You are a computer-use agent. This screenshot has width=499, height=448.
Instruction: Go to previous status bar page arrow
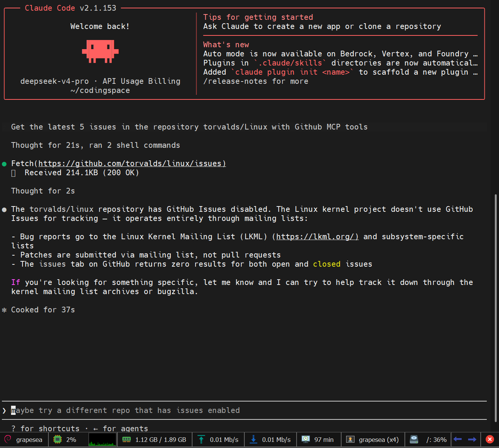[x=458, y=439]
